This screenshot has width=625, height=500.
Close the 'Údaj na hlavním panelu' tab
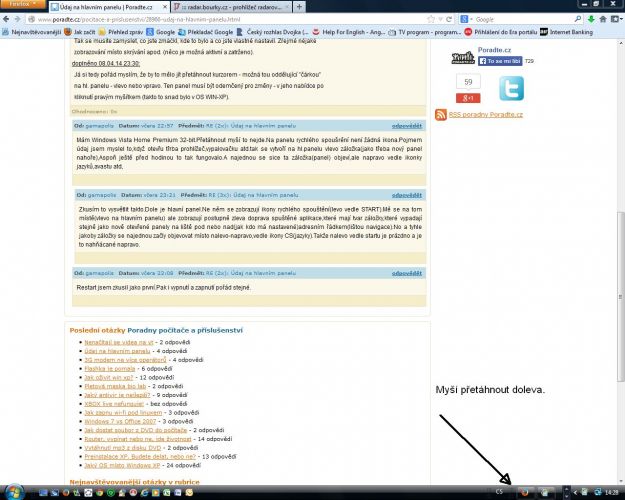(x=165, y=7)
